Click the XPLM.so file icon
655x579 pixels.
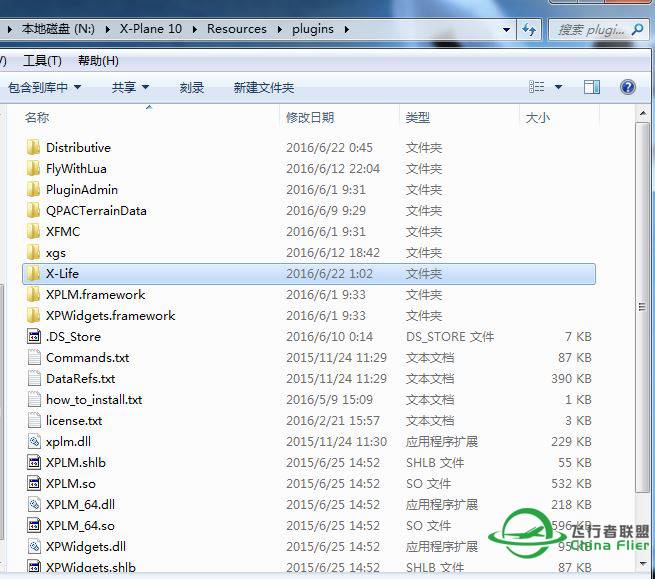34,483
